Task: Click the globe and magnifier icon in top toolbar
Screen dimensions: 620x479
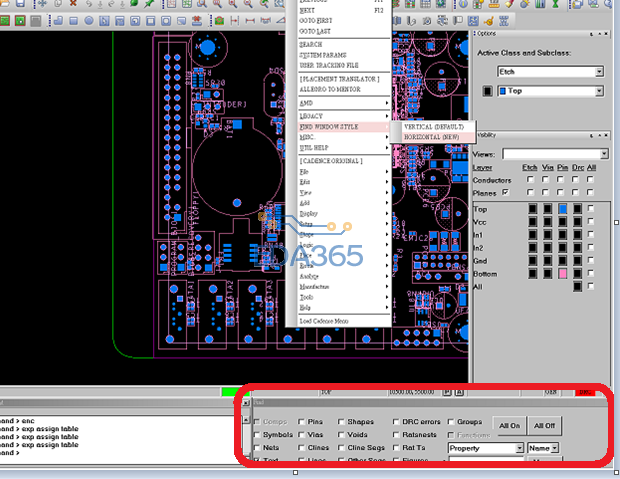Action: click(279, 4)
